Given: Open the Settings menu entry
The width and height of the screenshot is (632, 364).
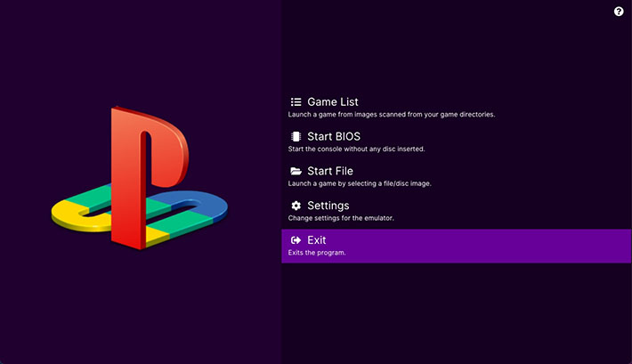Looking at the screenshot, I should 457,212.
